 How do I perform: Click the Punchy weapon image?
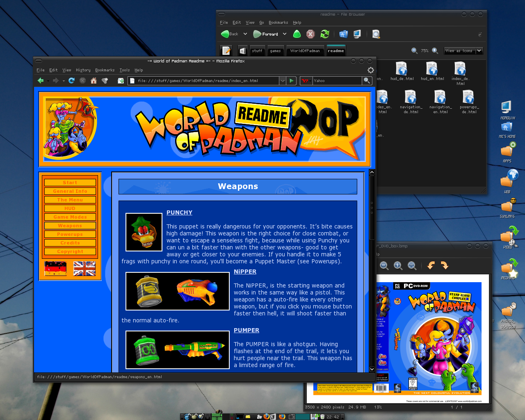(x=144, y=232)
